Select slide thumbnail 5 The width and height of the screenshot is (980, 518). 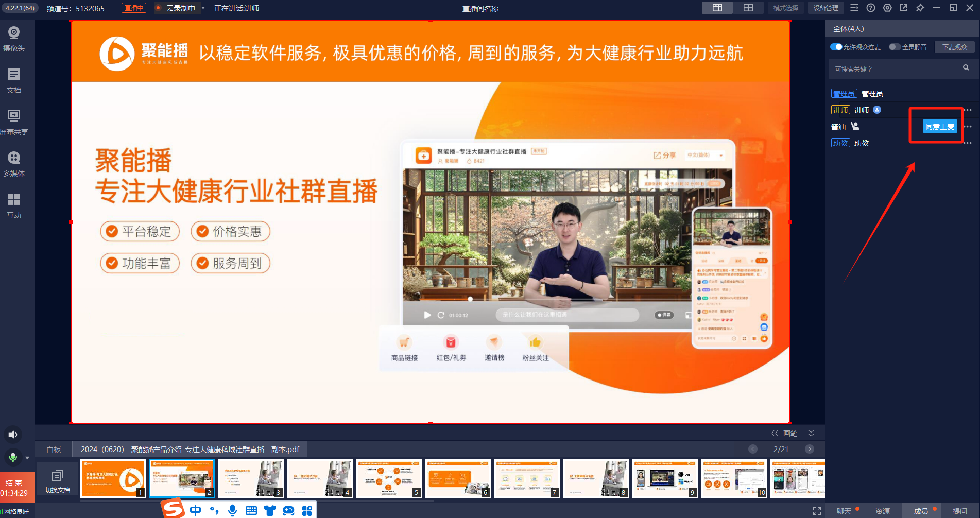pos(389,478)
